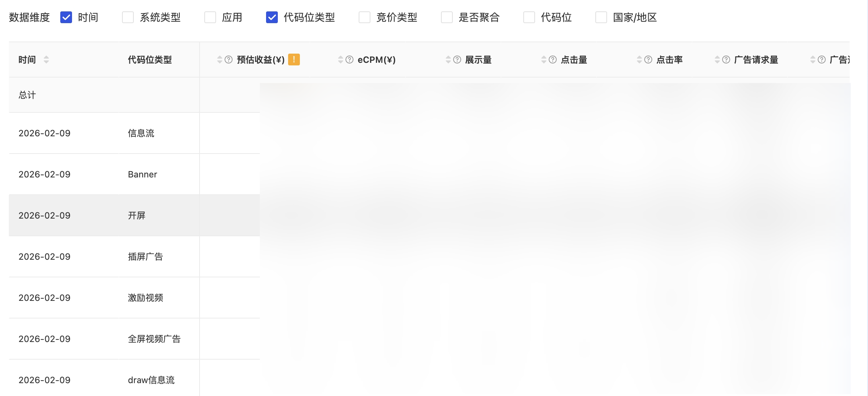Click the help icon next to eCPM(¥)
The width and height of the screenshot is (868, 396).
coord(349,60)
